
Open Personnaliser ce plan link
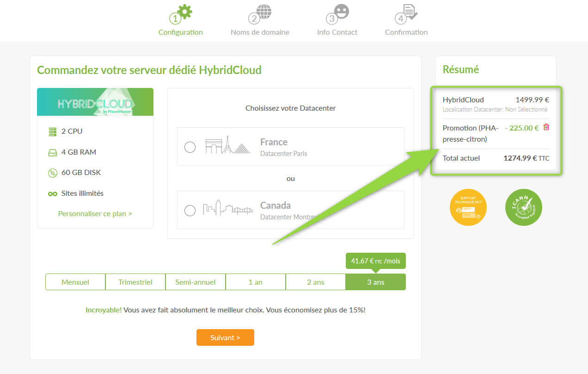point(95,214)
